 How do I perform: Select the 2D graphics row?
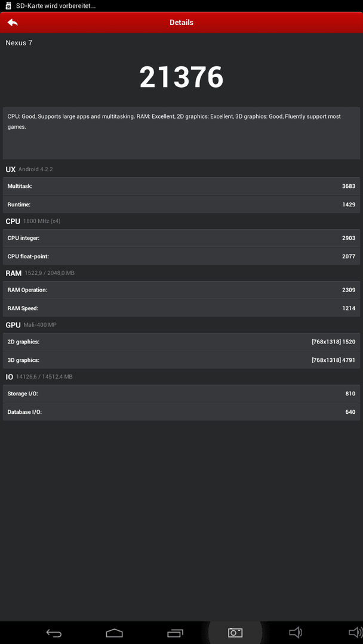point(181,342)
